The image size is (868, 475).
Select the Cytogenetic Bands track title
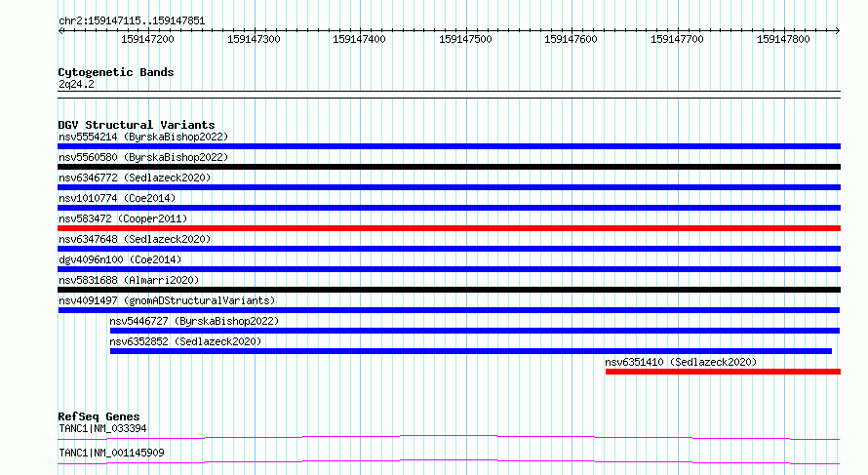[116, 72]
